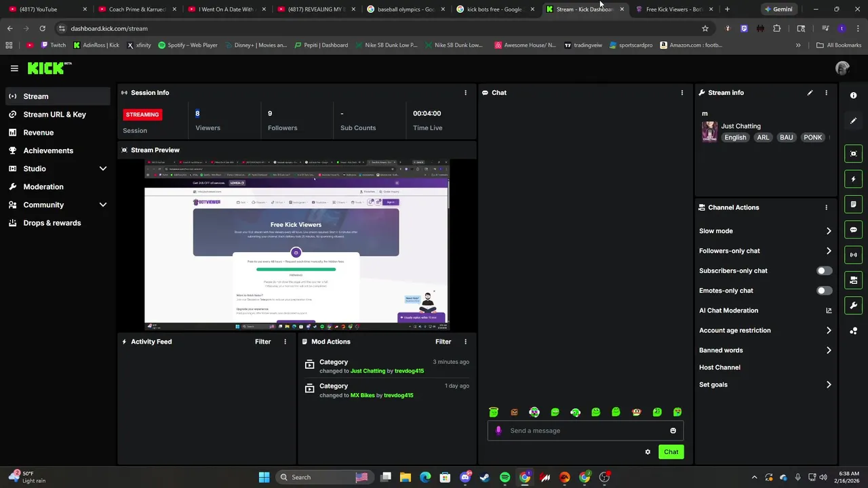Select Stream in the sidebar
The height and width of the screenshot is (488, 868).
(58, 96)
